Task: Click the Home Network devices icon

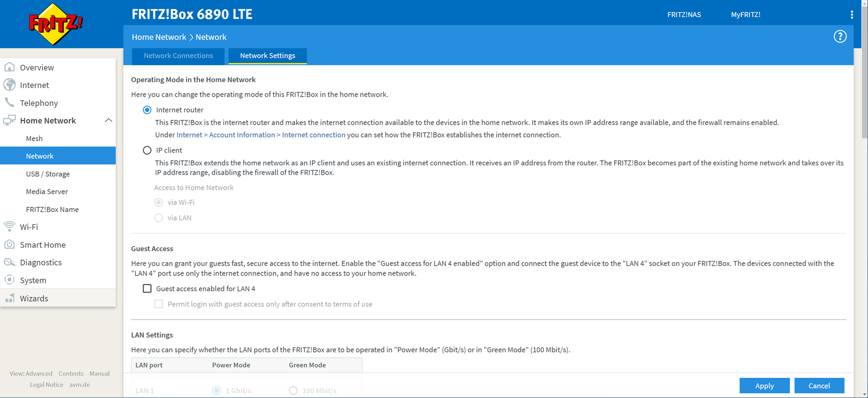Action: pos(9,120)
